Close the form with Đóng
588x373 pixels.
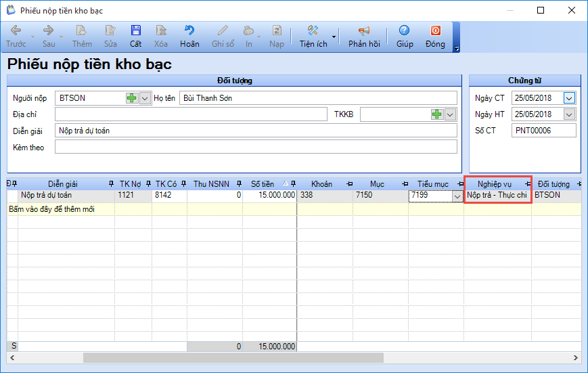(435, 37)
